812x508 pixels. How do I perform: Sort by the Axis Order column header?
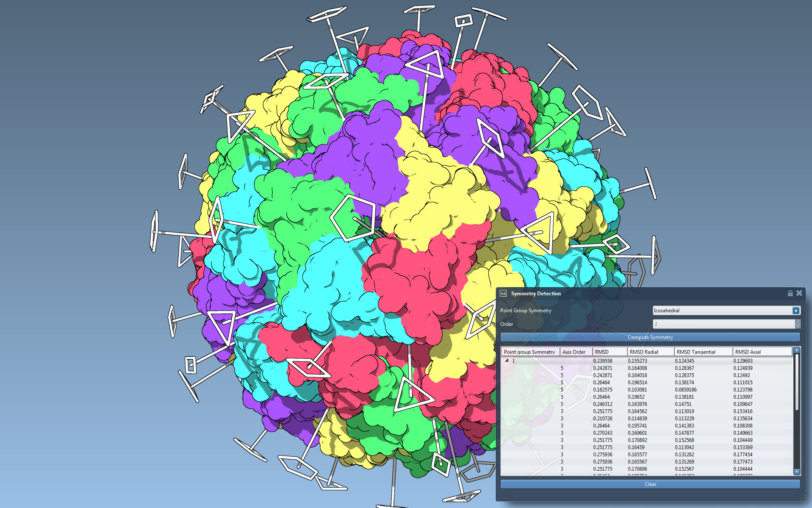574,352
